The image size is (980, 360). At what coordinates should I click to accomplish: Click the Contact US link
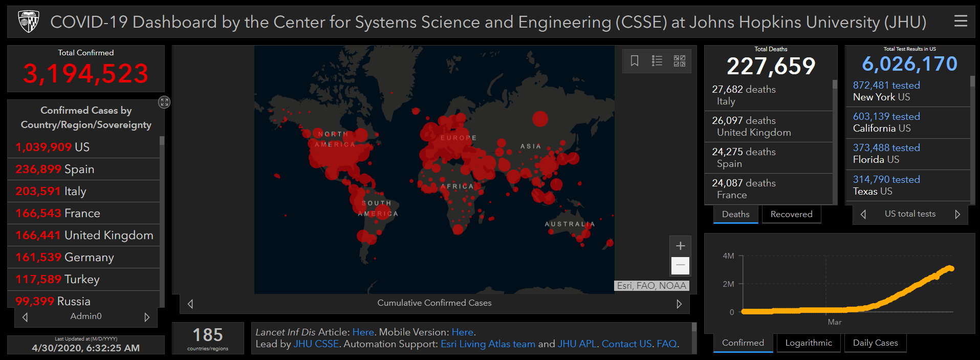point(626,344)
